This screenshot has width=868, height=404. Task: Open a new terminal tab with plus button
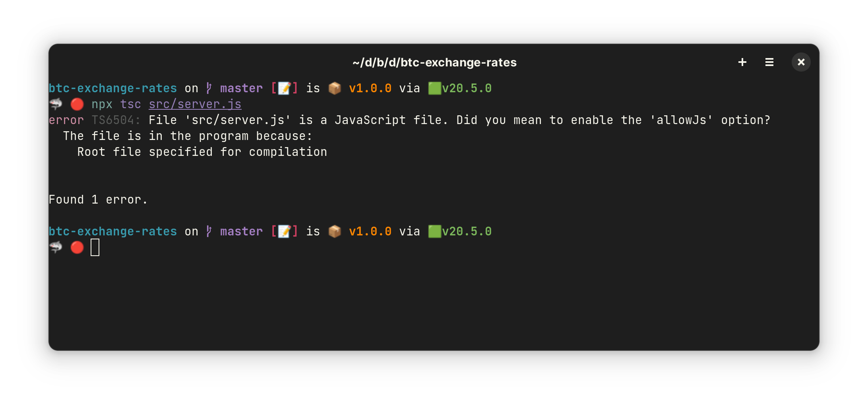tap(742, 62)
